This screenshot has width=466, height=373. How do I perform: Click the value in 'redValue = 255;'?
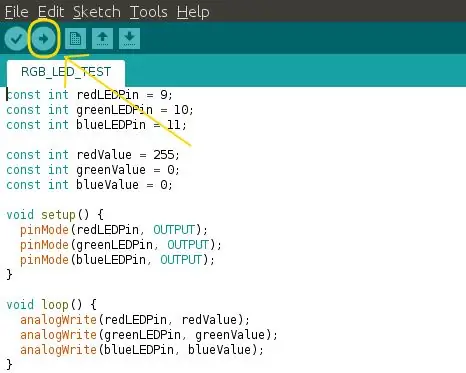click(164, 155)
